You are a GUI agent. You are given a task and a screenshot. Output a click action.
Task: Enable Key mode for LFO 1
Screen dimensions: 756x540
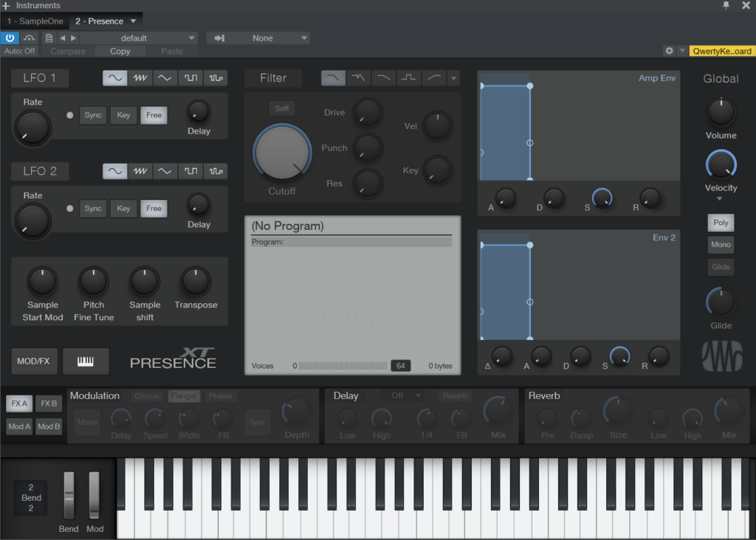click(123, 115)
